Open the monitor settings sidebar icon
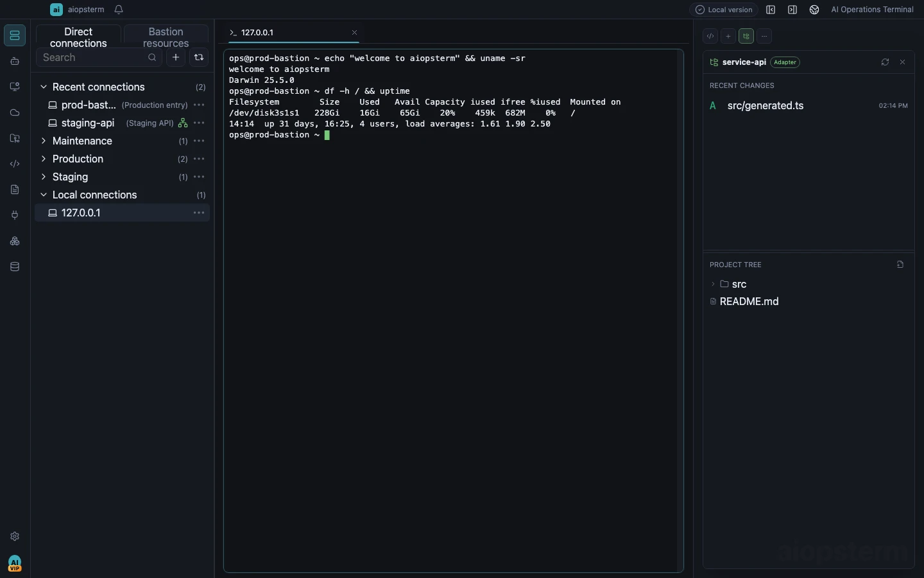 [x=15, y=87]
